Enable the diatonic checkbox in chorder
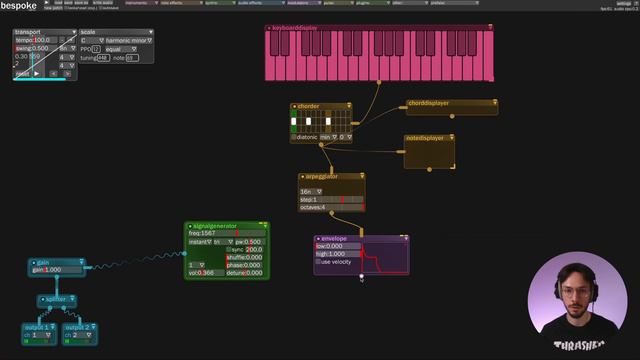The width and height of the screenshot is (640, 360). 293,137
